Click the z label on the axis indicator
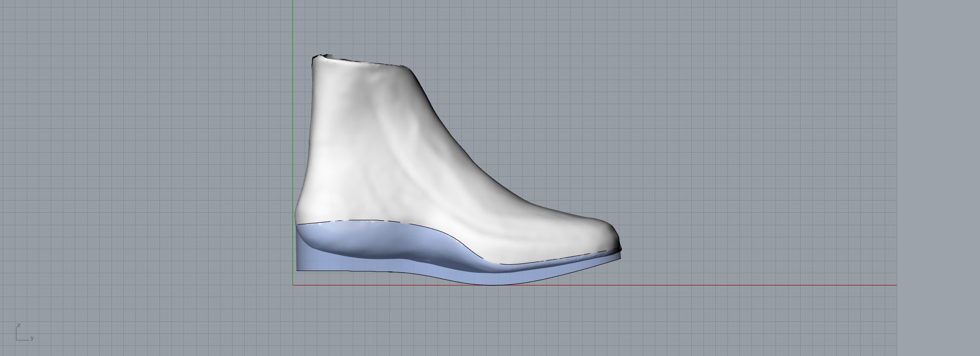The width and height of the screenshot is (980, 356). [x=19, y=325]
